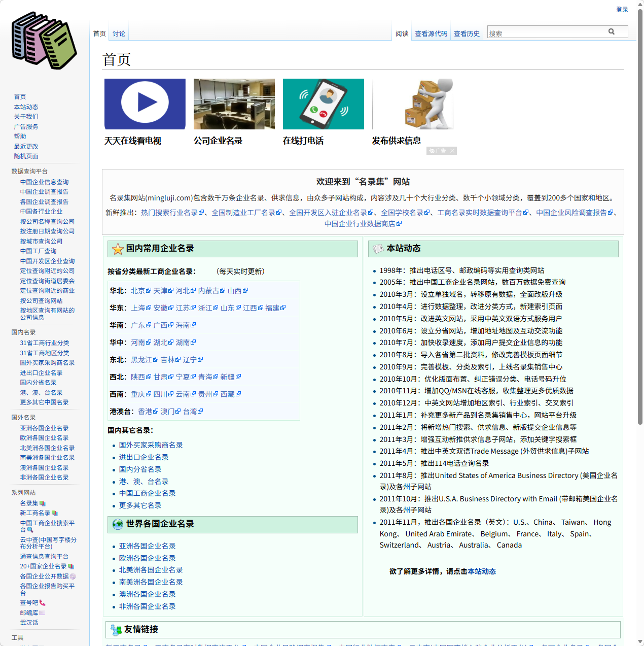Open the 登录 link at top right
Image resolution: width=644 pixels, height=646 pixels.
coord(622,9)
